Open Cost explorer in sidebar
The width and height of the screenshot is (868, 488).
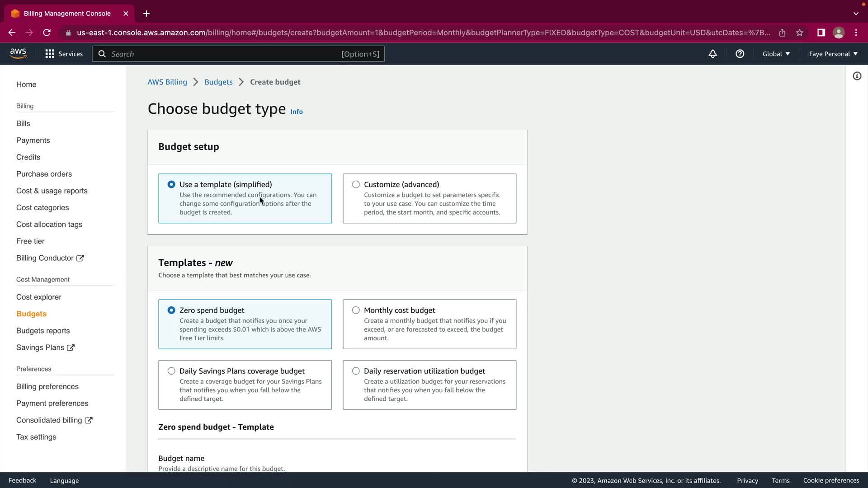point(39,297)
